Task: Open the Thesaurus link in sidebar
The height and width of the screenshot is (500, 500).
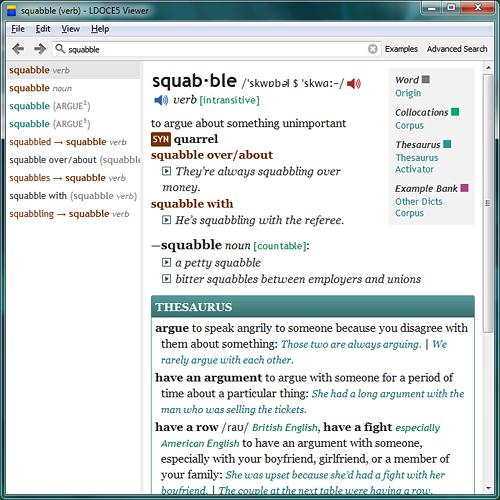Action: click(x=417, y=158)
